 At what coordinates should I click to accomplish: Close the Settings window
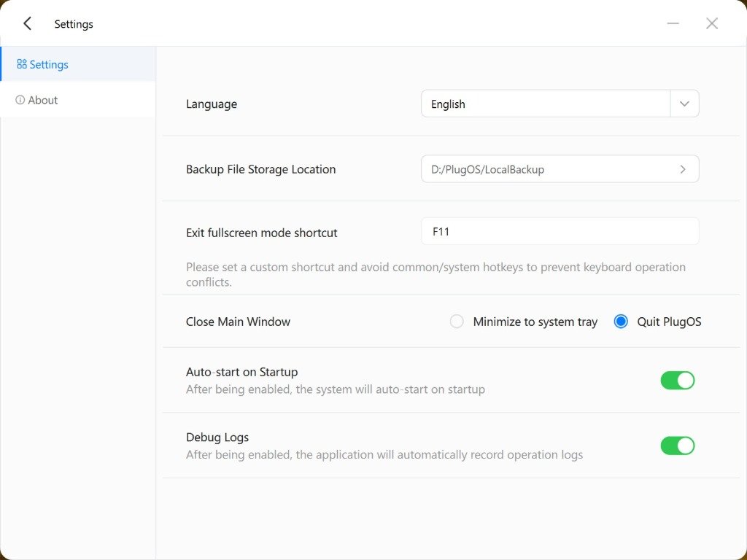pyautogui.click(x=712, y=23)
